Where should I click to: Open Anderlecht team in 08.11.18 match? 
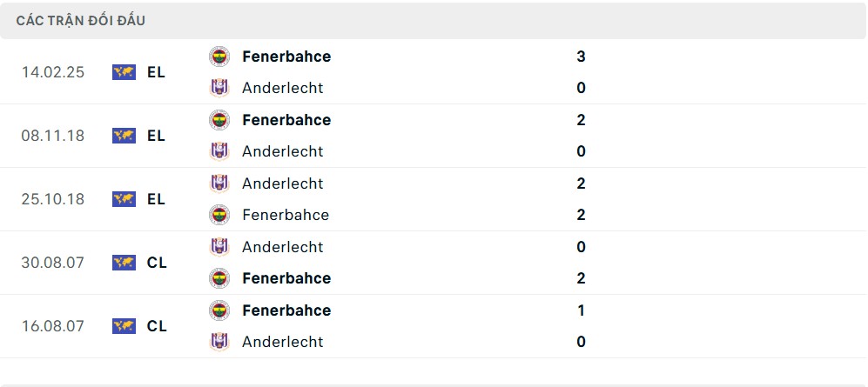click(282, 151)
